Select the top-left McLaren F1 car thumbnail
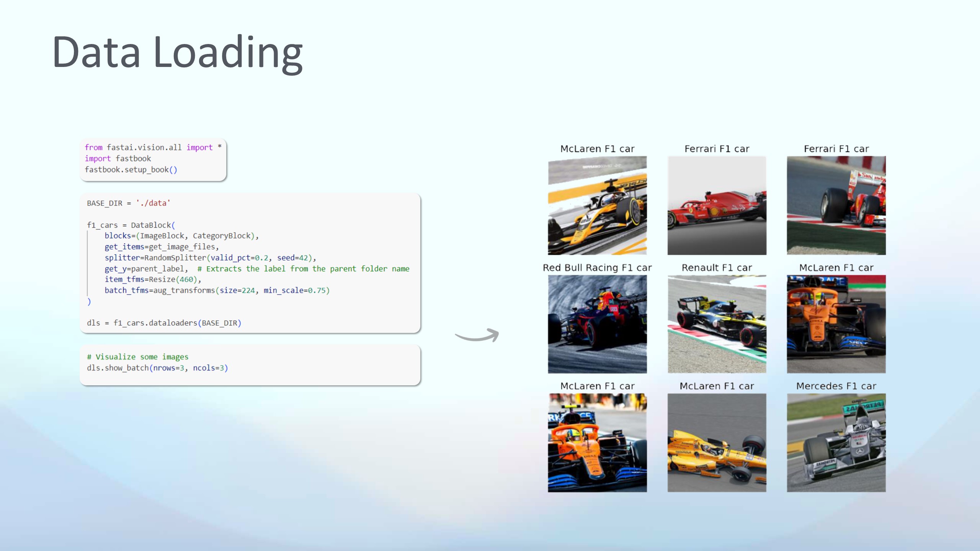This screenshot has width=980, height=551. pyautogui.click(x=597, y=205)
